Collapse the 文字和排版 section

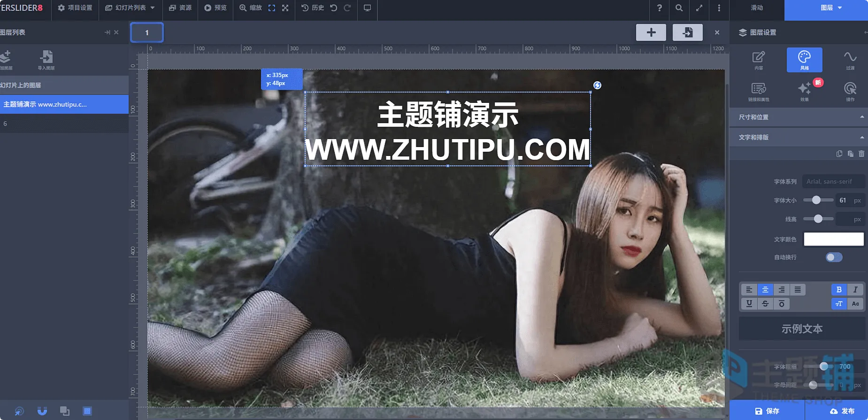799,137
